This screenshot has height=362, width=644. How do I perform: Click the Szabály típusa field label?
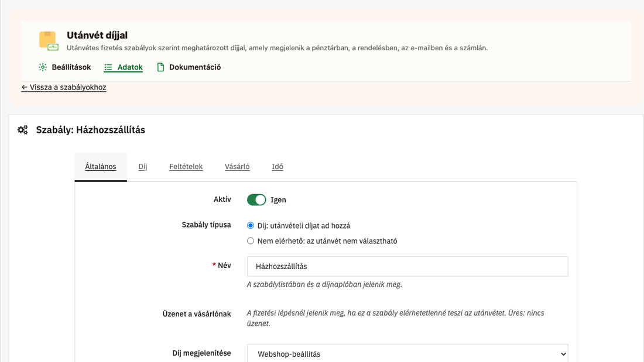[x=206, y=225]
